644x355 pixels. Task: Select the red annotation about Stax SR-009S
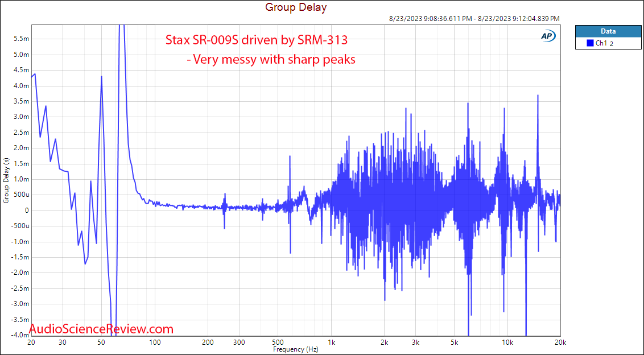(x=257, y=40)
